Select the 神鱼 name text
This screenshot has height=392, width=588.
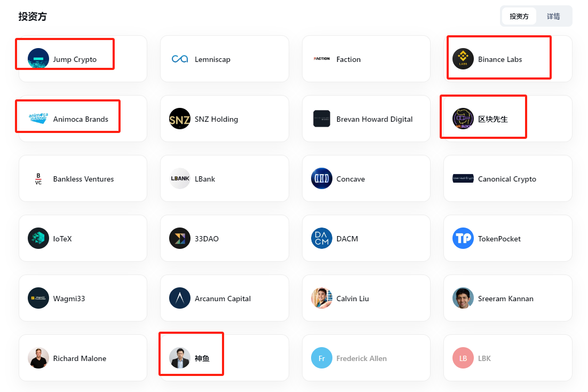pyautogui.click(x=202, y=358)
